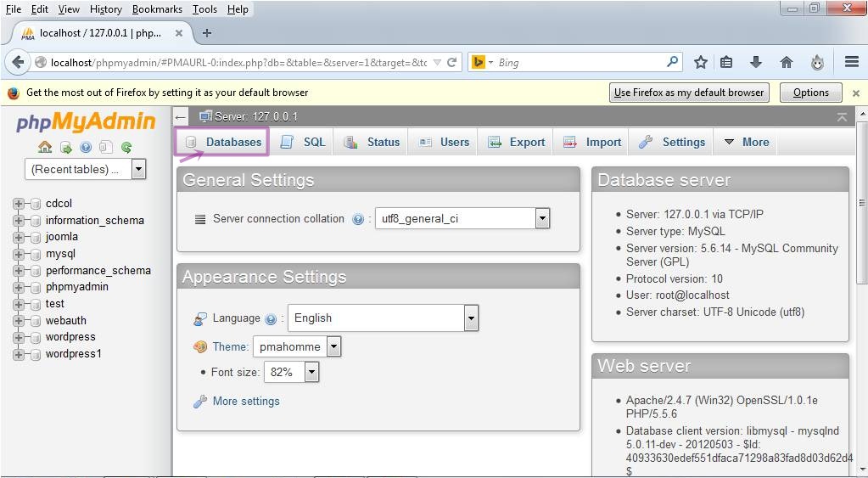Expand the joomla database tree node

(x=19, y=237)
